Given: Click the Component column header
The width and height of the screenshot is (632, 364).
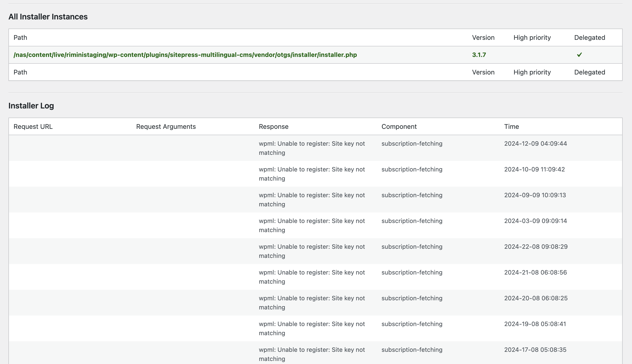Looking at the screenshot, I should click(x=399, y=126).
